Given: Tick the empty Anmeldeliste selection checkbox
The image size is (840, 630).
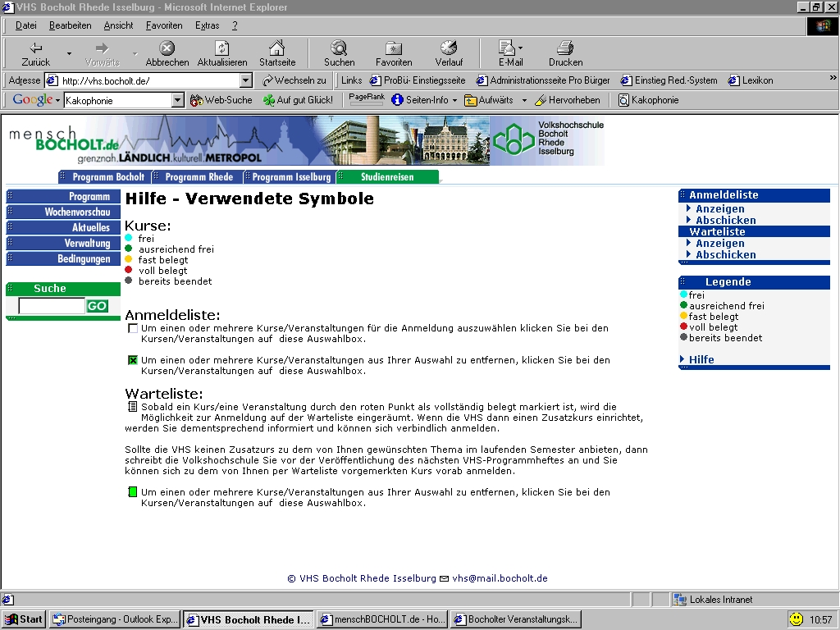Looking at the screenshot, I should pos(133,328).
